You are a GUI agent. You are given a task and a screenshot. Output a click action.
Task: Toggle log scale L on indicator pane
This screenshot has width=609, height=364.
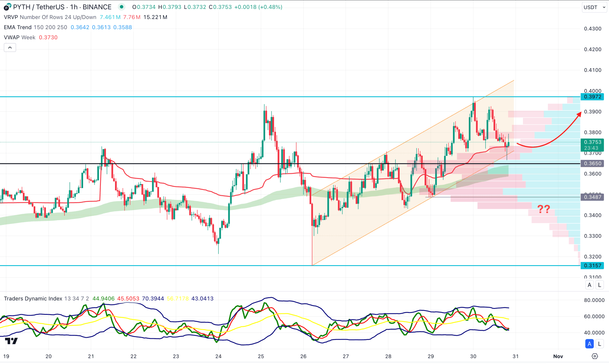599,344
